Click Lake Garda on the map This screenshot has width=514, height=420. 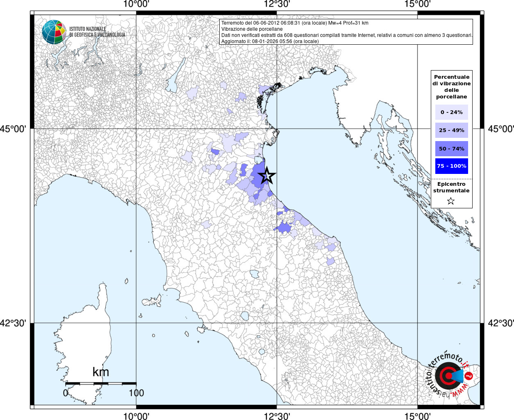click(175, 77)
